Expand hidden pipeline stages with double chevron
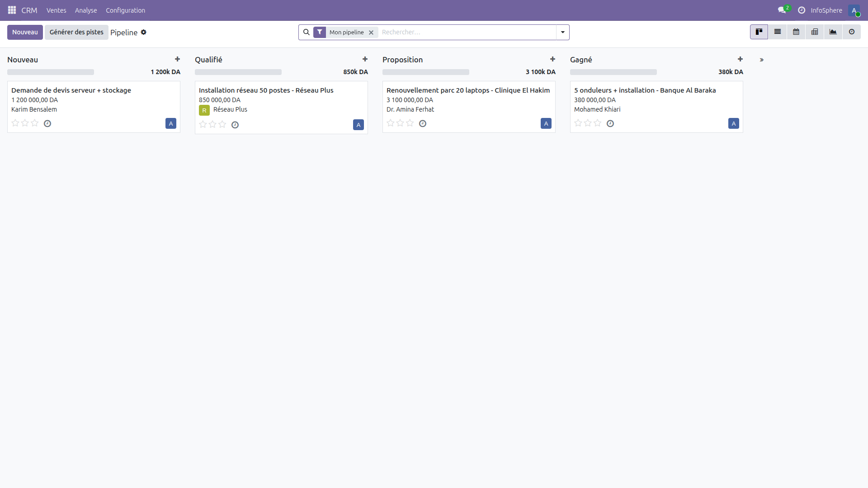The width and height of the screenshot is (868, 488). click(x=762, y=60)
